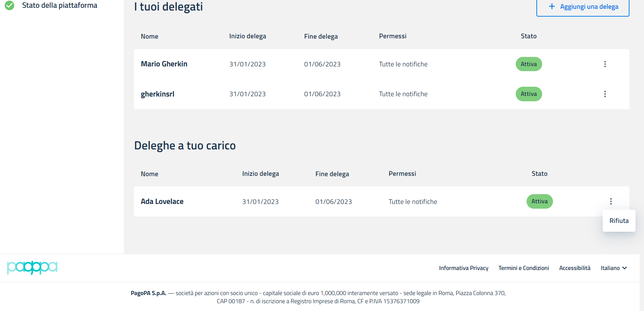Click Aggiungi una delega button

[583, 7]
